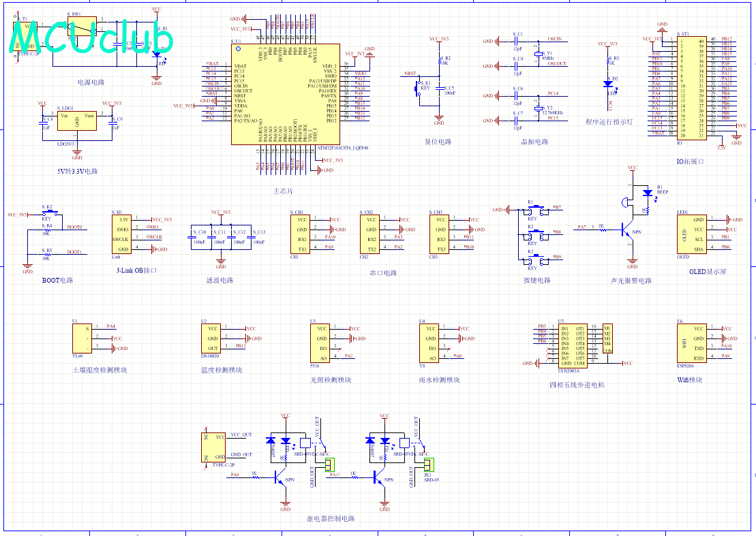Click the OLED display connector LED1
The image size is (756, 536).
pyautogui.click(x=692, y=234)
